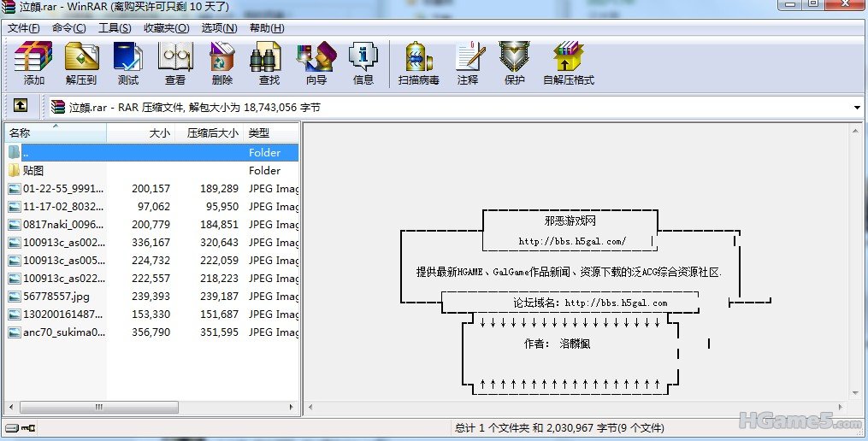Select file 56778557.jpg
The image size is (868, 441).
click(56, 297)
